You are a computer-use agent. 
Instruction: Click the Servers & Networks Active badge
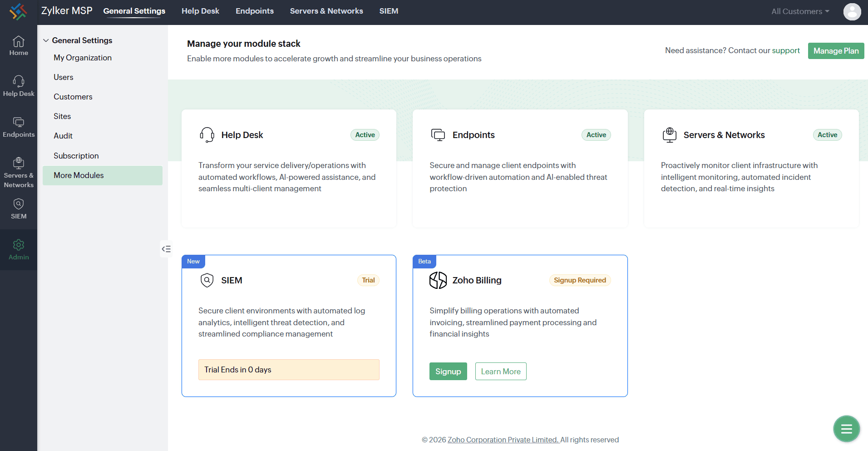827,135
